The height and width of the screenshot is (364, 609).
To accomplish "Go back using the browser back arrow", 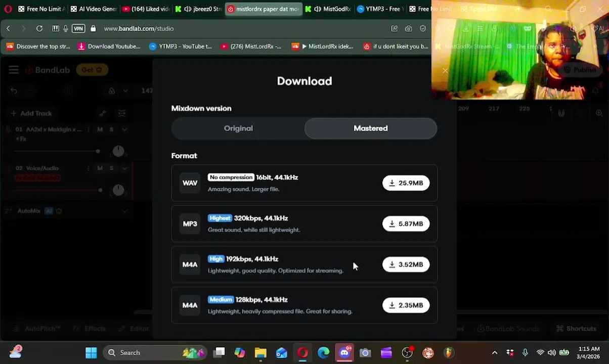I will 8,29.
